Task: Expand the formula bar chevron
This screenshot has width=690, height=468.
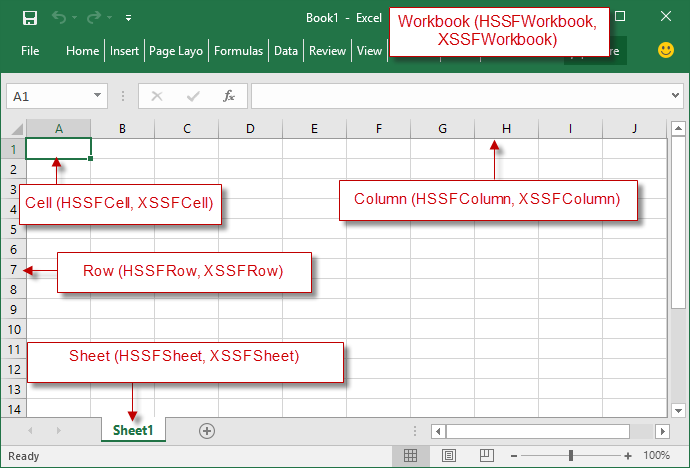Action: [x=675, y=96]
